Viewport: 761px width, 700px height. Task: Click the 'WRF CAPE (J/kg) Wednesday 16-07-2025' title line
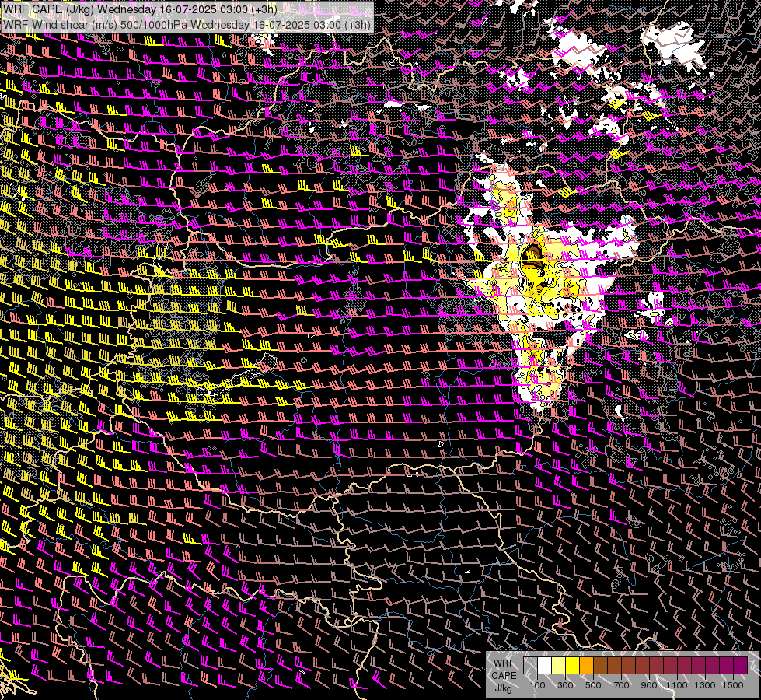[x=140, y=9]
